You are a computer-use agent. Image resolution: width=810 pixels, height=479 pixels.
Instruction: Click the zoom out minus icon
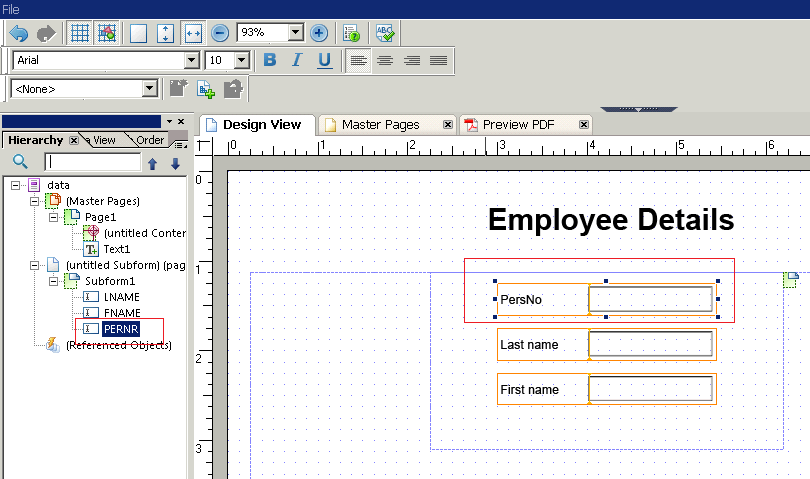click(x=221, y=33)
